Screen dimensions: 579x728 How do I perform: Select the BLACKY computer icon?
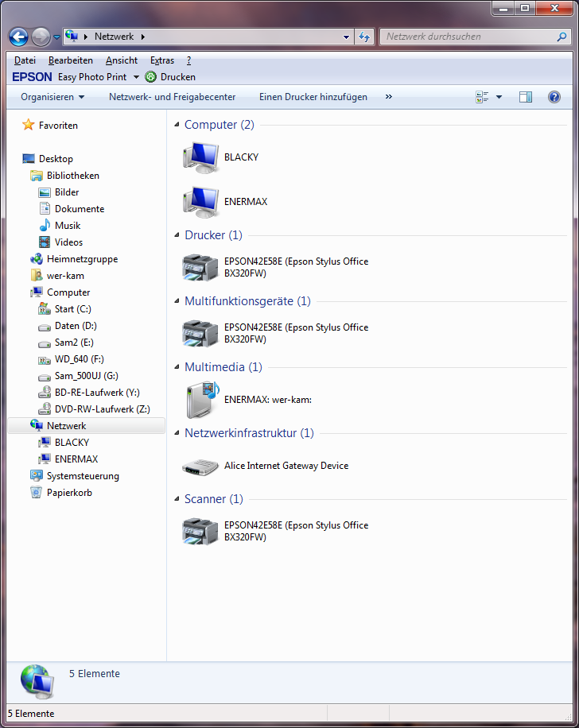(200, 157)
